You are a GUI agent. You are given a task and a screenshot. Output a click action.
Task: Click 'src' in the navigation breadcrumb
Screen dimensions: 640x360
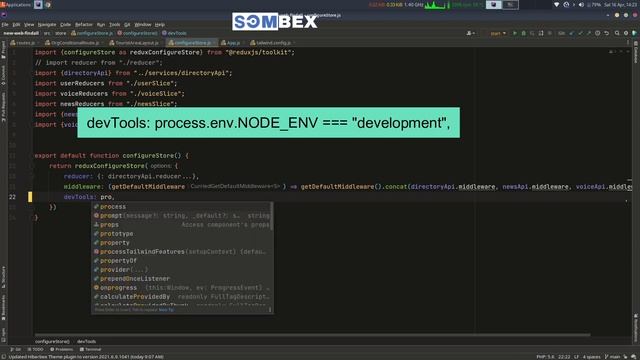pyautogui.click(x=47, y=33)
